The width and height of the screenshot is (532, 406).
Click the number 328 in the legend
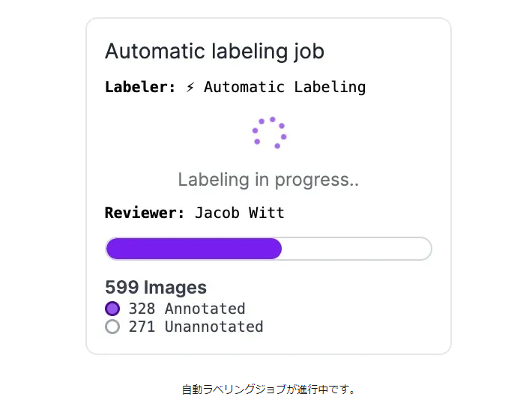point(142,309)
